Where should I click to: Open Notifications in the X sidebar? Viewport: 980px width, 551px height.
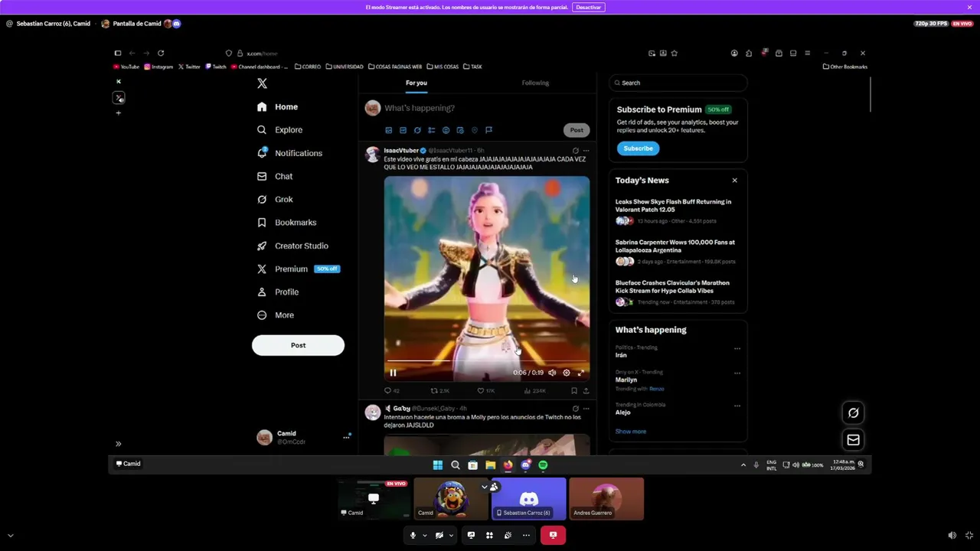pyautogui.click(x=290, y=153)
